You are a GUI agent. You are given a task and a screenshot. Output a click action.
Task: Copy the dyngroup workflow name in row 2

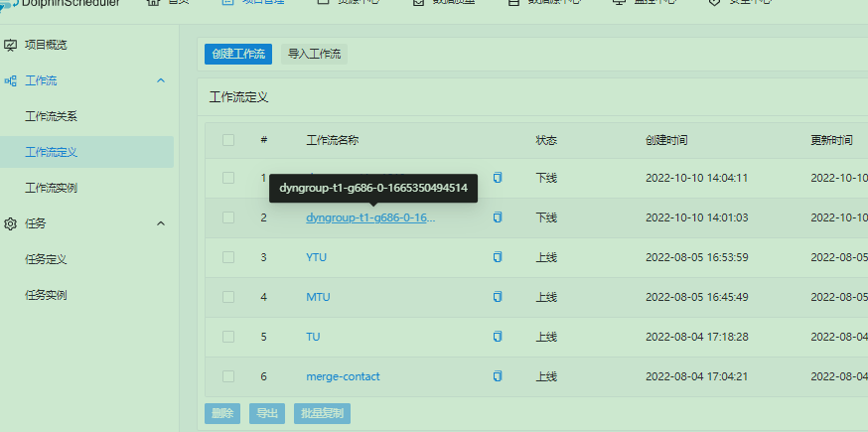tap(498, 217)
